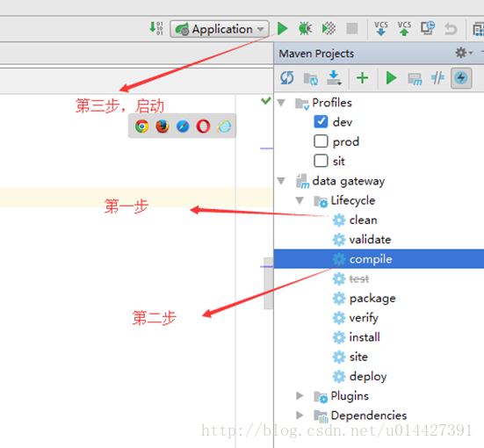
Task: Select the compile lifecycle goal
Action: point(379,259)
